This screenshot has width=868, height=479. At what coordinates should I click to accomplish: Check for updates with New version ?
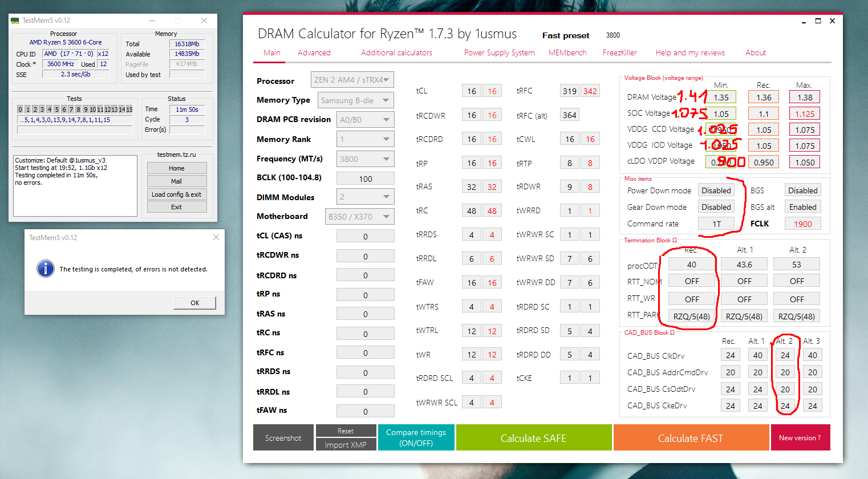[800, 437]
